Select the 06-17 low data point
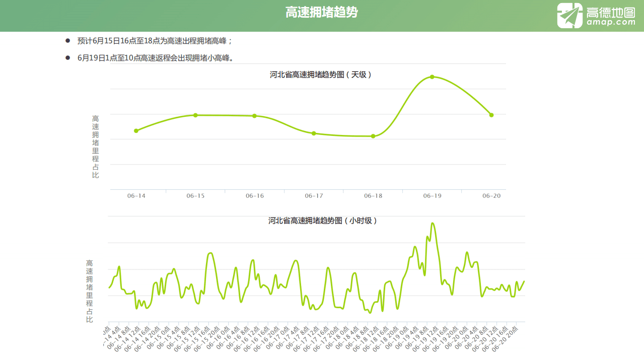Screen dimensions: 644x362 point(314,133)
